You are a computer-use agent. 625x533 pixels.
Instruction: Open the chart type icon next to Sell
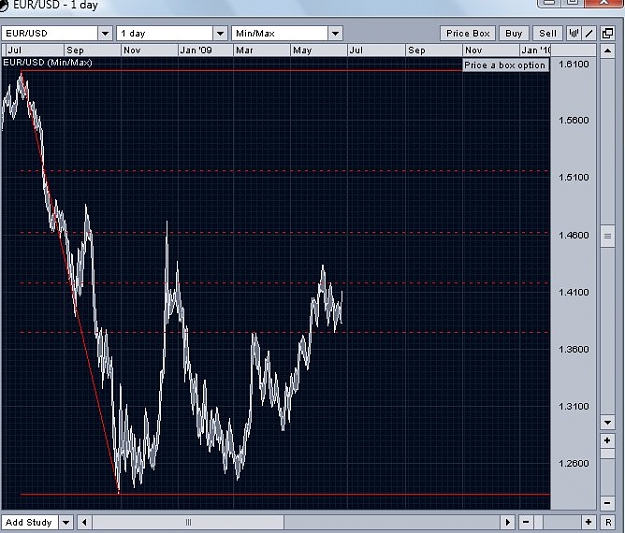(x=574, y=33)
